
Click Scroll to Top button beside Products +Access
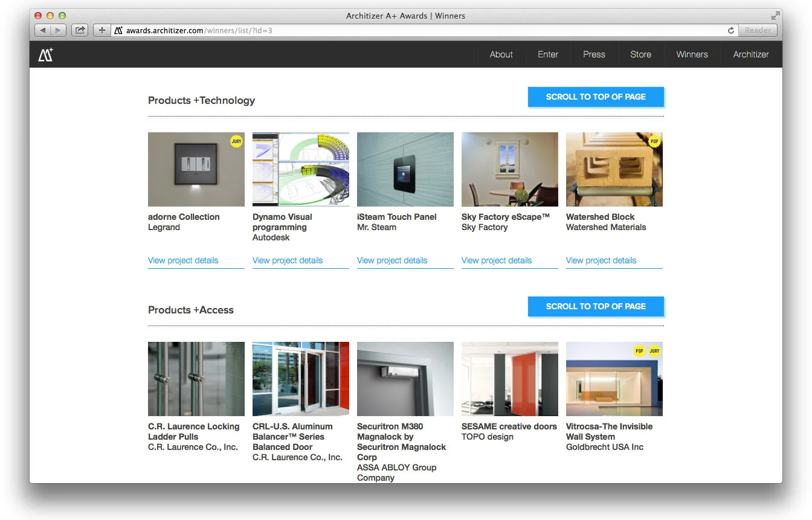click(x=596, y=306)
